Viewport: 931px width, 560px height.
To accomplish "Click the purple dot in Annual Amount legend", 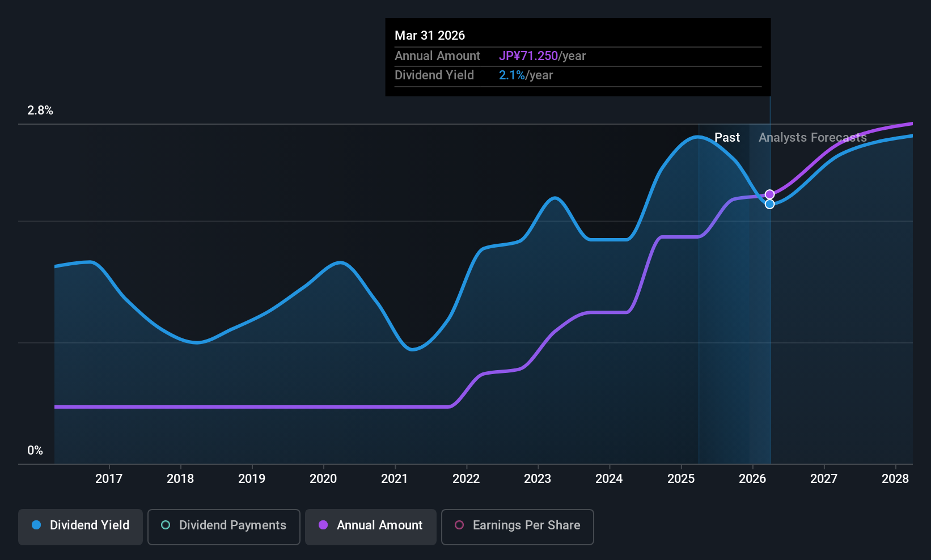I will click(323, 525).
